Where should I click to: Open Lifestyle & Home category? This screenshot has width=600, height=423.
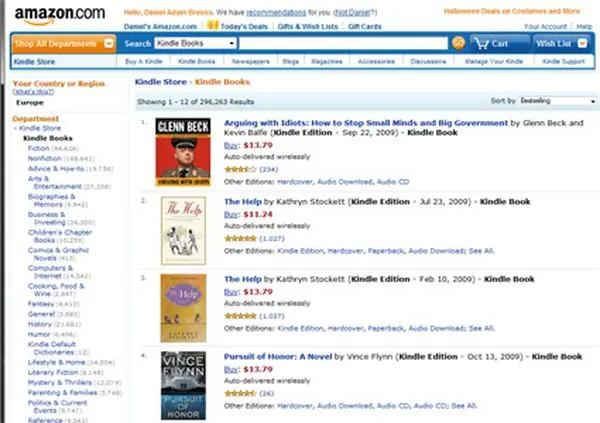(57, 362)
